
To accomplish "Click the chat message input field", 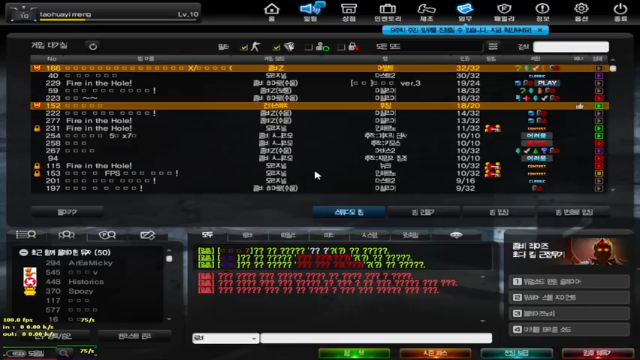I will 376,338.
